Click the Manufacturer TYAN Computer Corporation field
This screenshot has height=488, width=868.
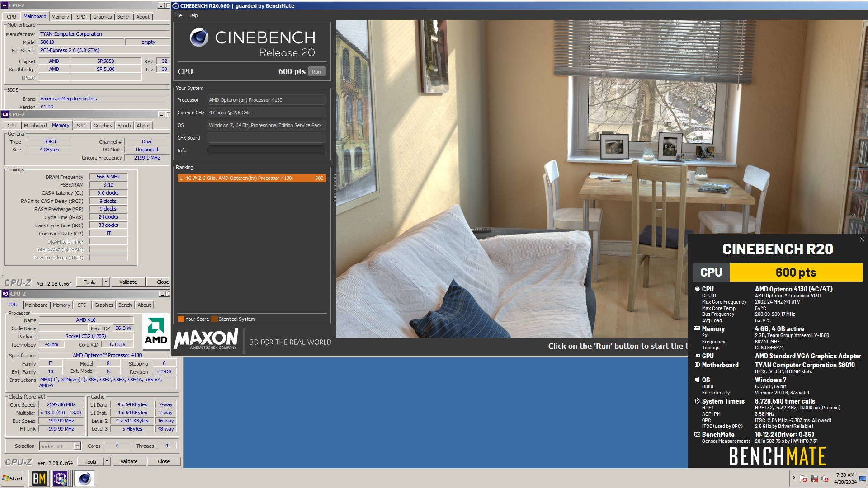point(104,34)
